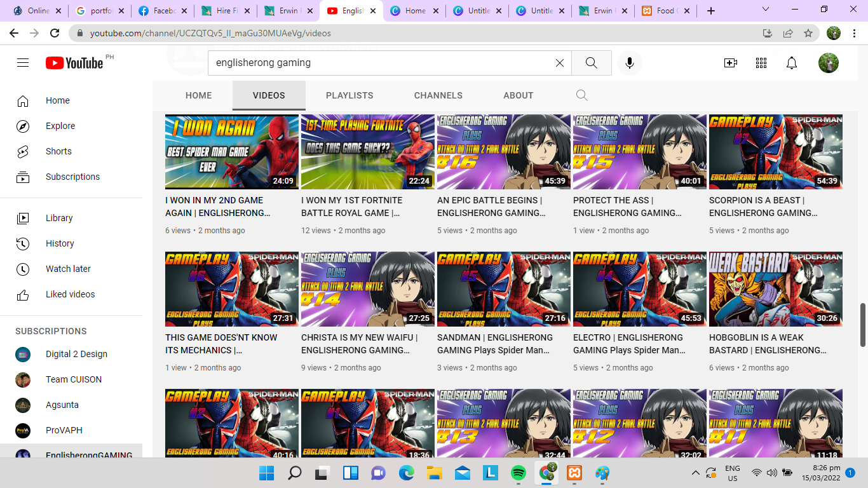Open the Windows Start menu
Viewport: 868px width, 488px height.
point(267,473)
